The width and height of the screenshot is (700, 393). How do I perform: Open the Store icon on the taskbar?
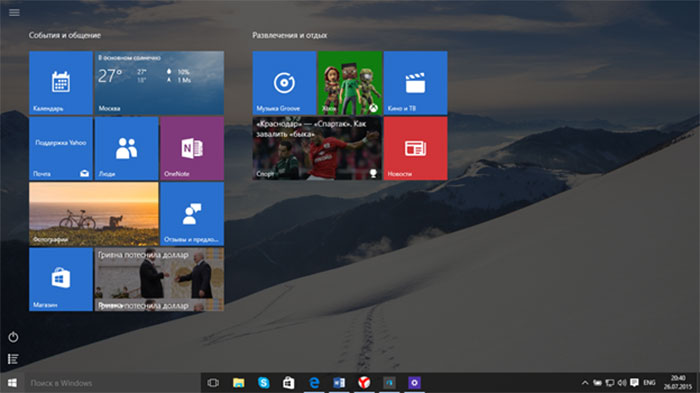[x=288, y=383]
